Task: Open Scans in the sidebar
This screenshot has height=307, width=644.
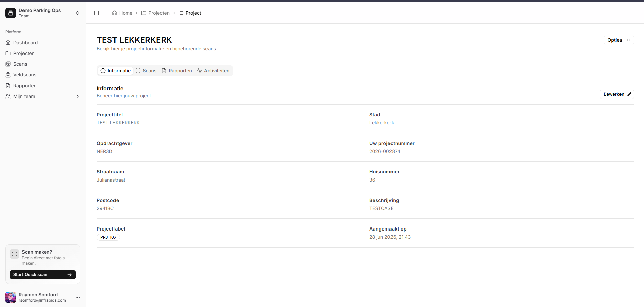Action: (x=43, y=64)
